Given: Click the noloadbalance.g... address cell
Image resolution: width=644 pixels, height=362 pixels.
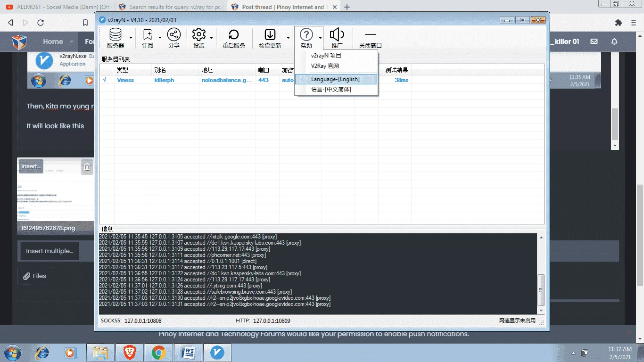Looking at the screenshot, I should (x=227, y=80).
